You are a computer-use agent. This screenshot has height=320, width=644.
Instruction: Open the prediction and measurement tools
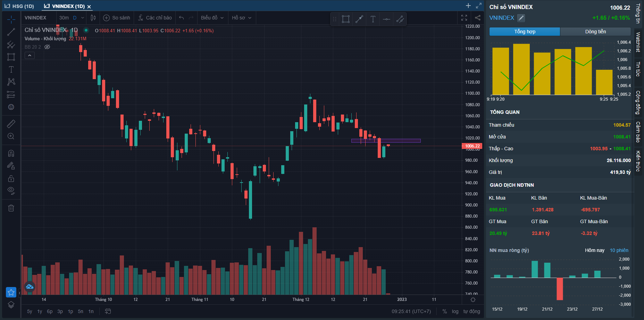coord(11,94)
